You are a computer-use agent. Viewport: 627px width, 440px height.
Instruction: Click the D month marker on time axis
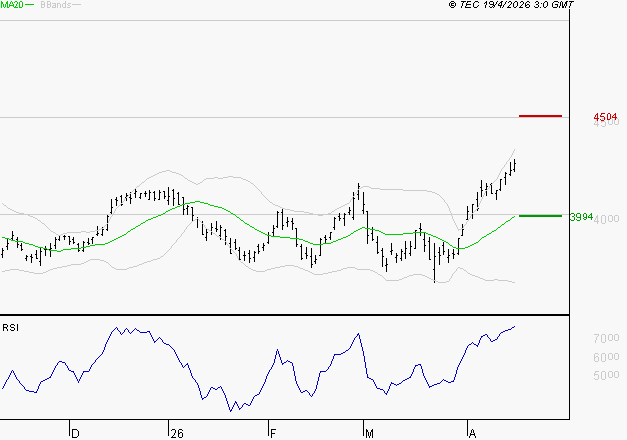pyautogui.click(x=75, y=433)
